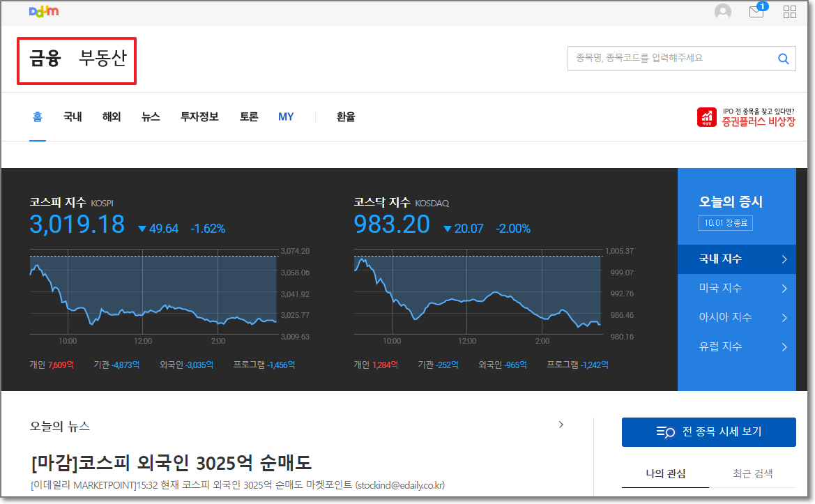Open the 코스피 외국인 3025억 순매도 headline
This screenshot has height=504, width=815.
171,462
